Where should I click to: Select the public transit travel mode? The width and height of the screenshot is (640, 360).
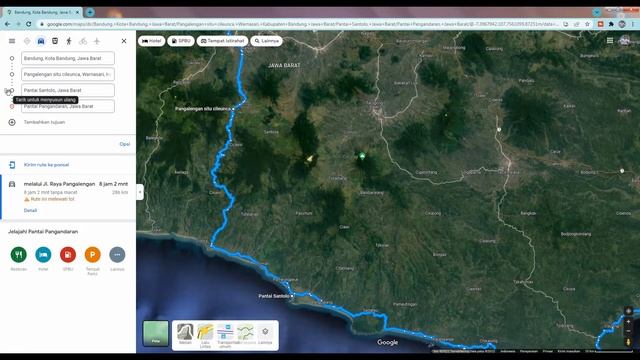[x=55, y=41]
